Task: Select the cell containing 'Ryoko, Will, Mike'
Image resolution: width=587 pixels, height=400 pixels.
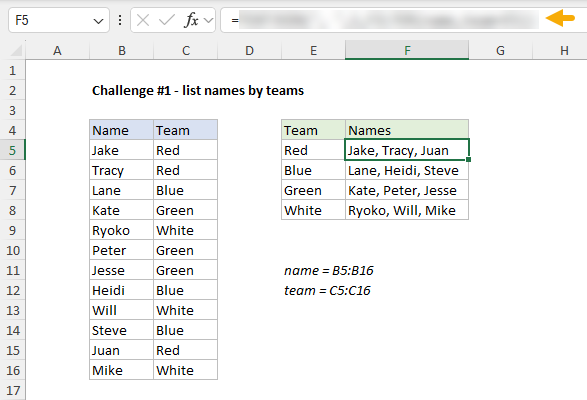Action: coord(407,210)
